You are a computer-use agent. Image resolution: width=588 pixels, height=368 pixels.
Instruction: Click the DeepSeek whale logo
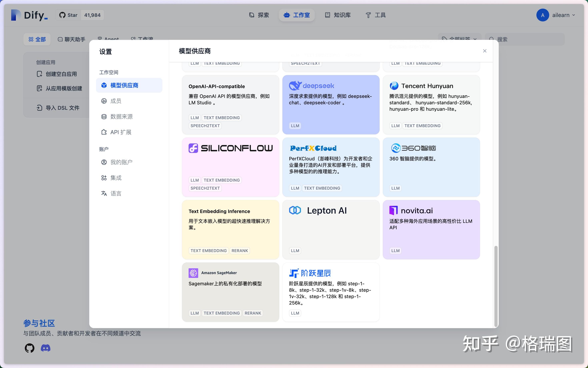point(295,86)
